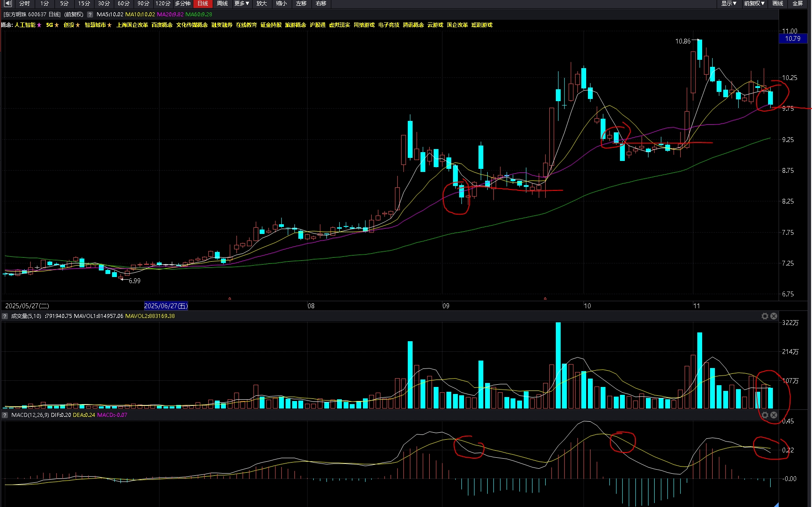Click the star icon after 人工智能
812x507 pixels.
click(x=39, y=25)
